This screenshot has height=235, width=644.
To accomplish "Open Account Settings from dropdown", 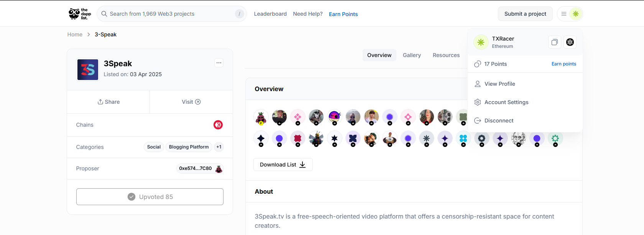I will 506,102.
